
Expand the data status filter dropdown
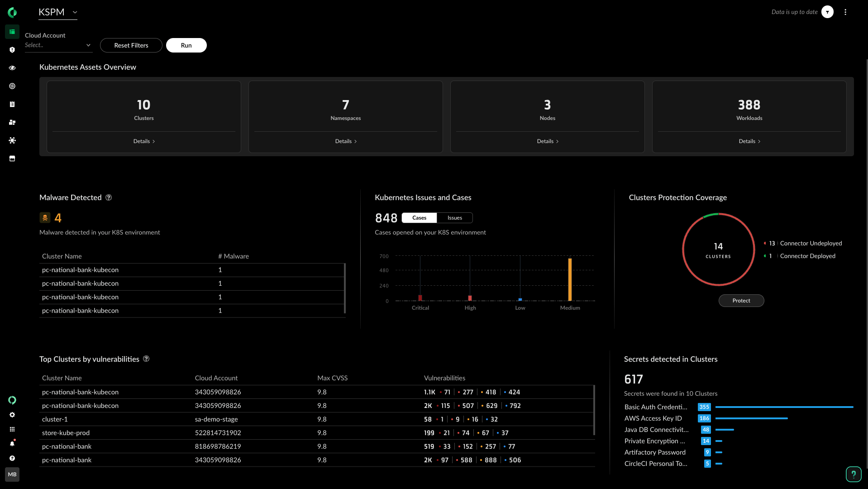827,12
